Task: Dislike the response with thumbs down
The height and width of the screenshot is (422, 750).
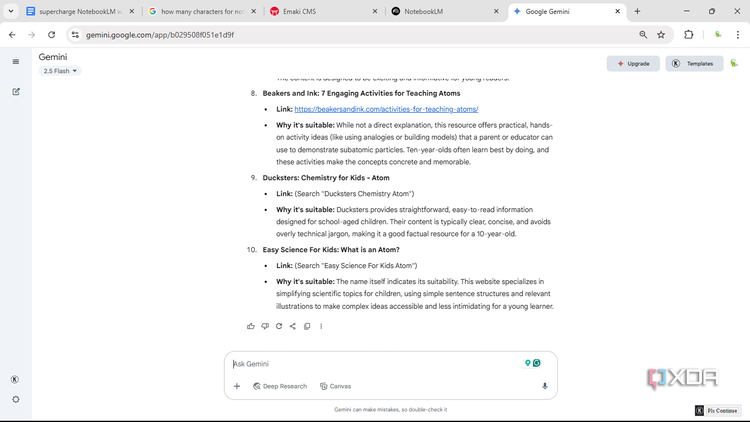Action: 265,326
